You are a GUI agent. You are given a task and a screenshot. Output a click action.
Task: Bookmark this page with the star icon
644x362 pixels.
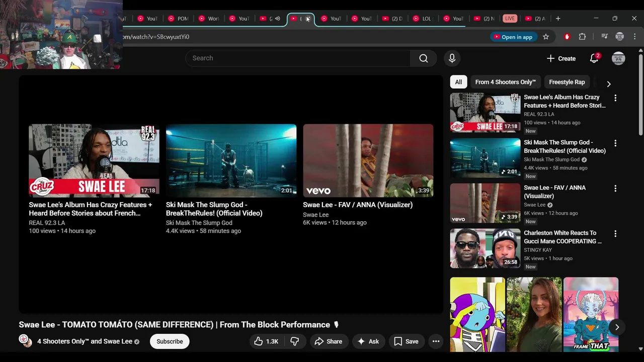(546, 37)
